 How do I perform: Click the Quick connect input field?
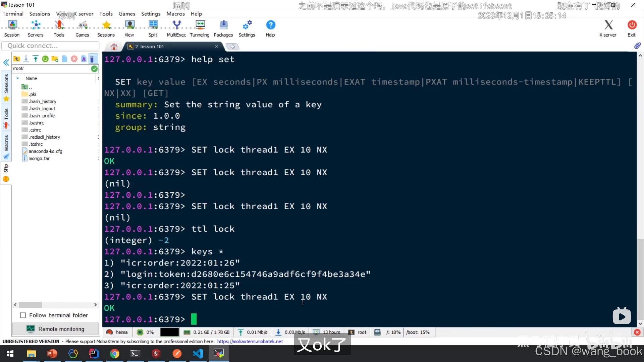tap(50, 46)
